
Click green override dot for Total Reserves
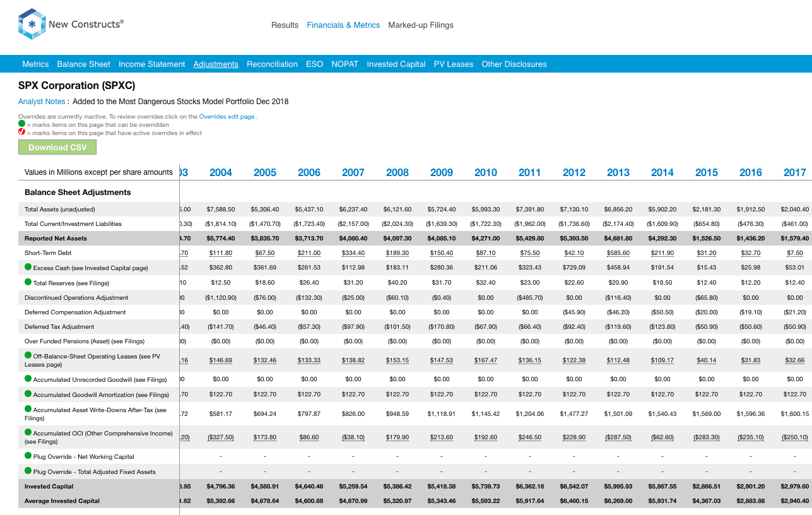pos(28,282)
